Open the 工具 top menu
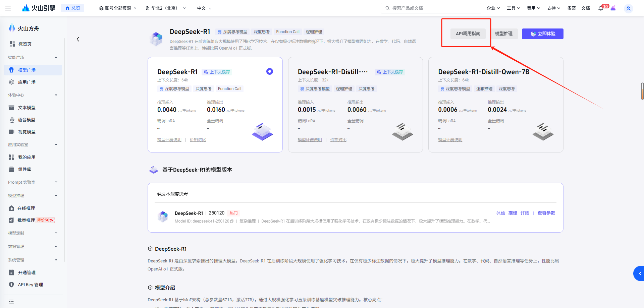Screen dimensions: 644x308 [513, 8]
